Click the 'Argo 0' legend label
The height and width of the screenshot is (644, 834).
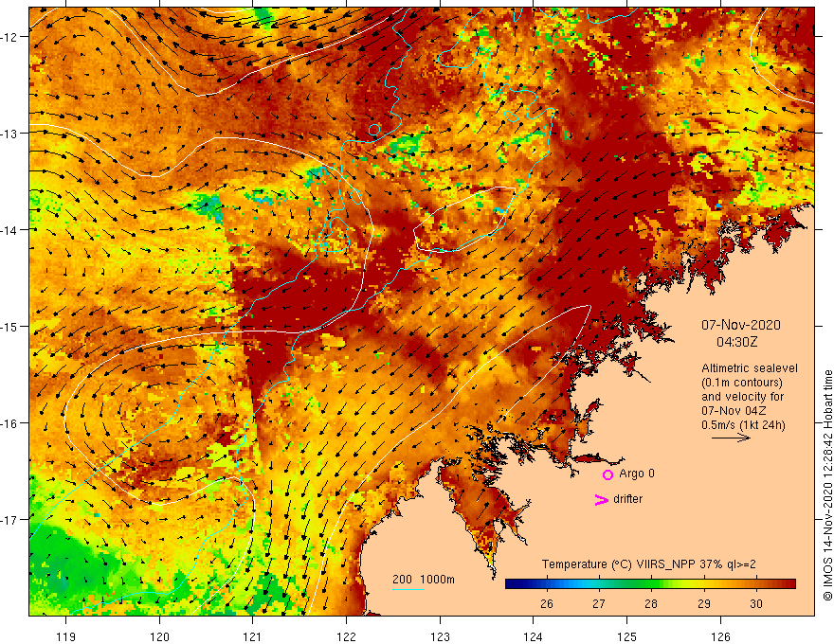coord(637,474)
